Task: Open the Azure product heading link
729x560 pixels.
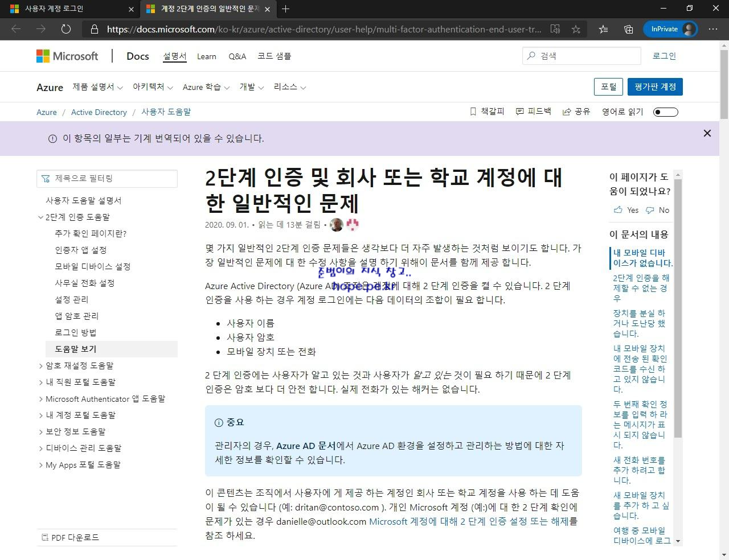Action: [x=50, y=87]
